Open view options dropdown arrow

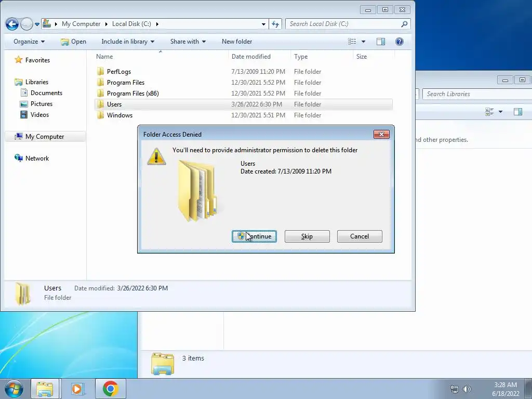[x=363, y=42]
